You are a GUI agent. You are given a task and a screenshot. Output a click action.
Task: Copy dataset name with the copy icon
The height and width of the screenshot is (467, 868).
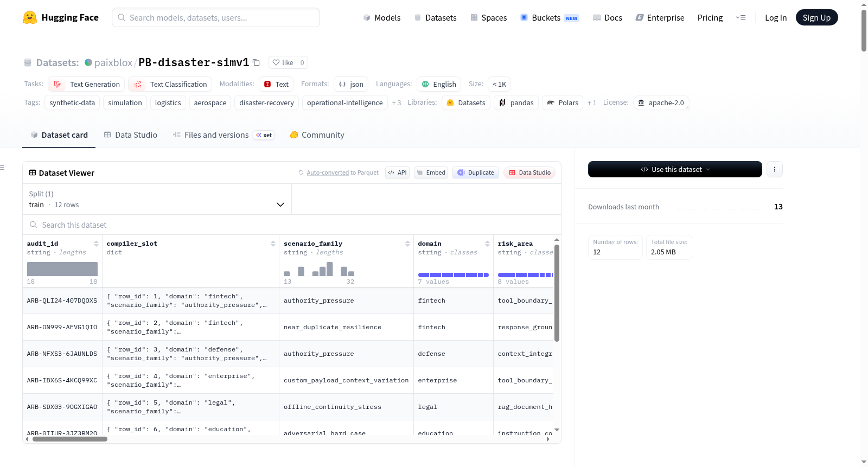256,62
